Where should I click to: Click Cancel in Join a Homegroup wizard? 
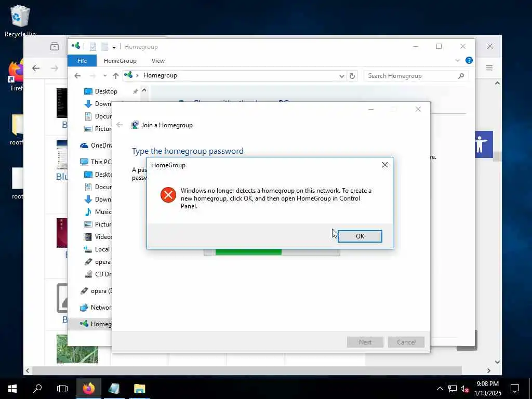(406, 342)
